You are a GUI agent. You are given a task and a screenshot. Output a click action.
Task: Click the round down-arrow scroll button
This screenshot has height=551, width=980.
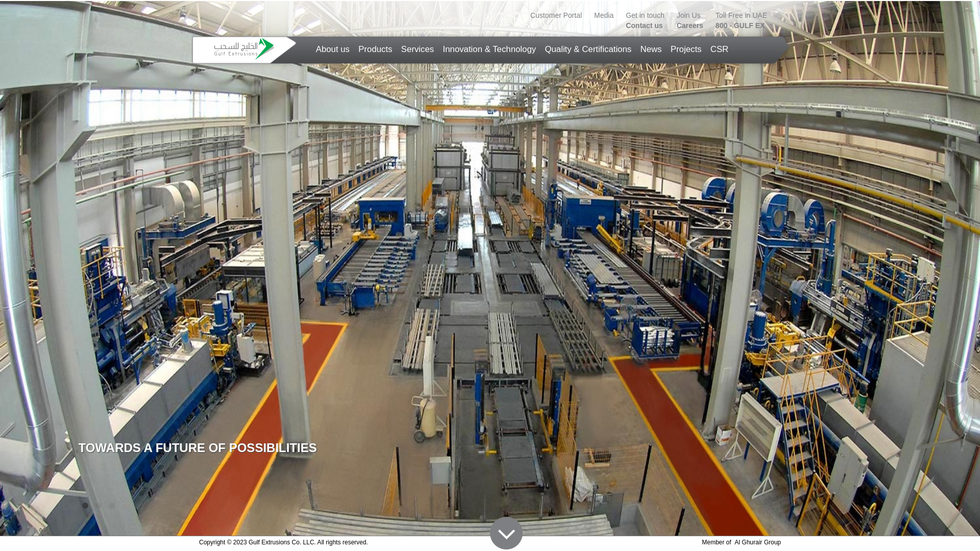pos(506,533)
